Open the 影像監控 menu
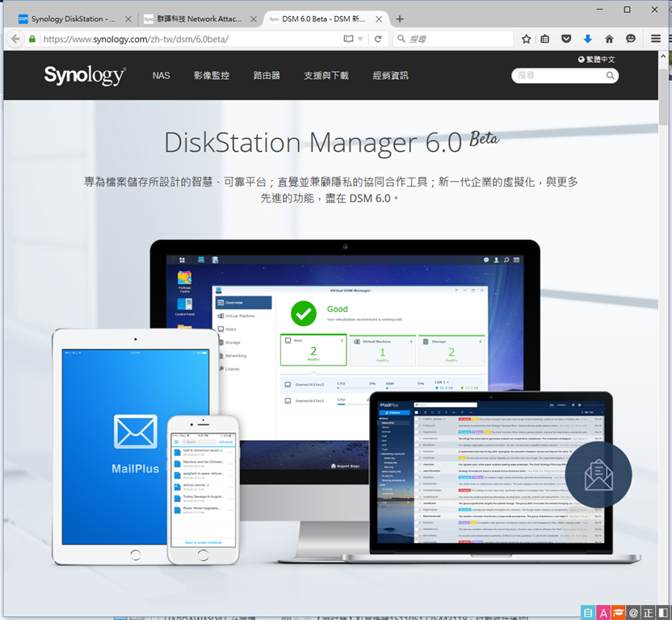Screen dimensions: 672x620 point(212,75)
